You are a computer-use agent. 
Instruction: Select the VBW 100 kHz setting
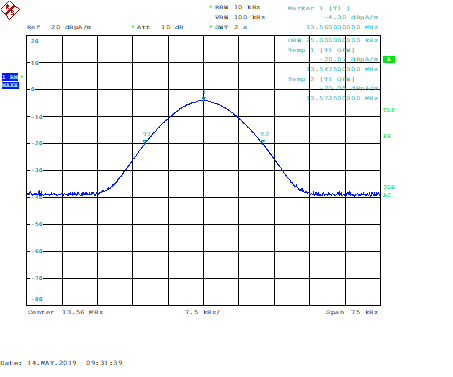coord(240,17)
